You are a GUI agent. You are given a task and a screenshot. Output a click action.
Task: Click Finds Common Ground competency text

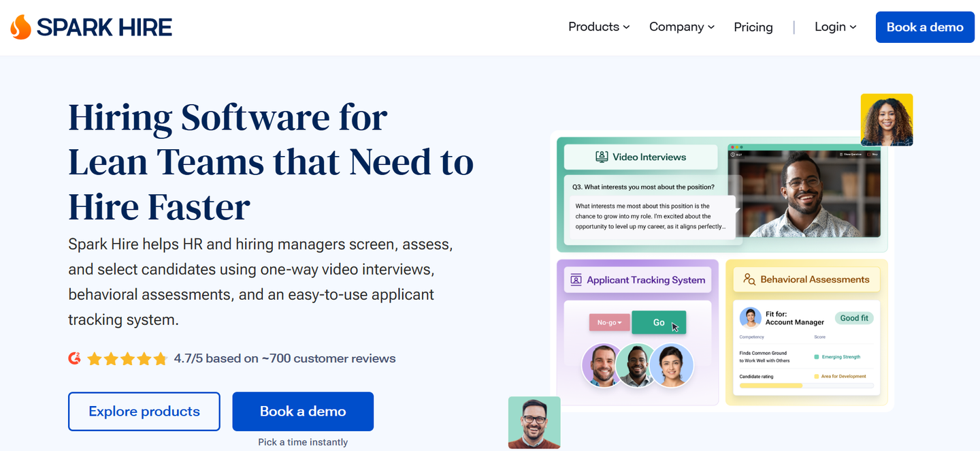coord(763,357)
